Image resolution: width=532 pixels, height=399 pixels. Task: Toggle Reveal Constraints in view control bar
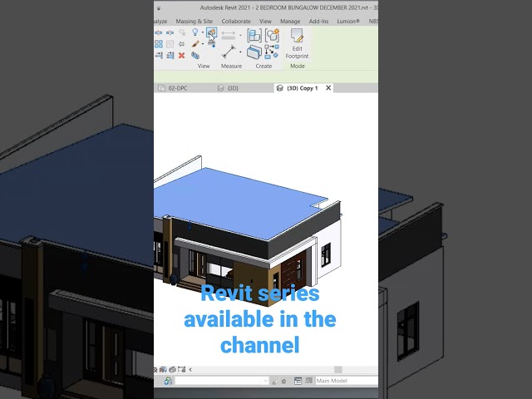(x=181, y=369)
